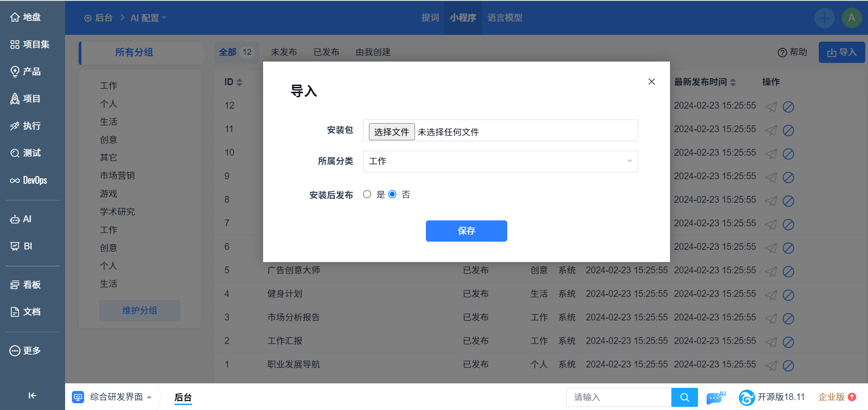
Task: Go to 看板 in the sidebar
Action: (26, 285)
